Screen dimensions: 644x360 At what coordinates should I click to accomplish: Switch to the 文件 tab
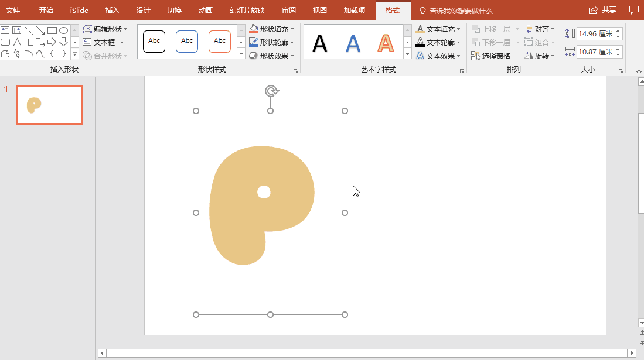pyautogui.click(x=13, y=11)
